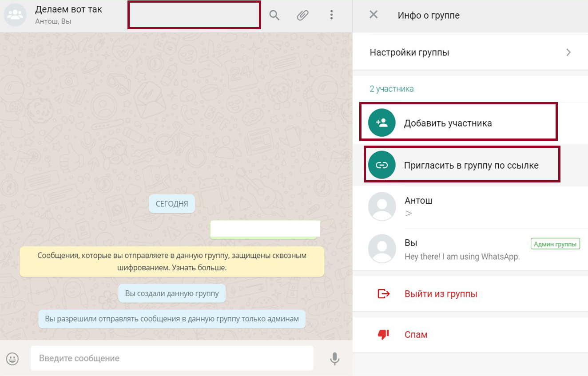The width and height of the screenshot is (588, 376).
Task: Click the exit group arrow icon
Action: (x=383, y=293)
